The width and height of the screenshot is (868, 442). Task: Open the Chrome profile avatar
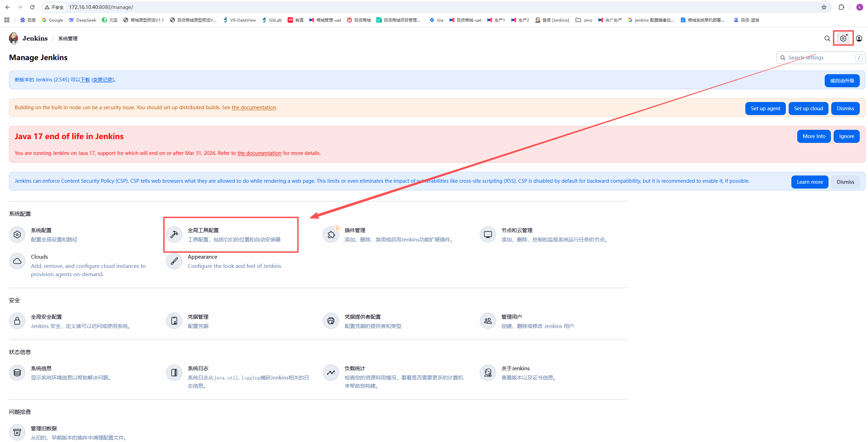tap(860, 7)
